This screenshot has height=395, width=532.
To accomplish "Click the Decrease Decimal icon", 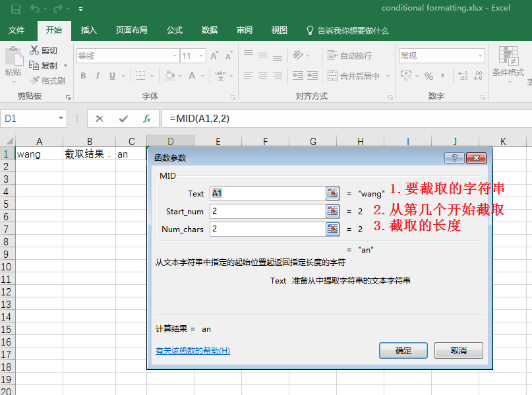I will click(x=477, y=76).
